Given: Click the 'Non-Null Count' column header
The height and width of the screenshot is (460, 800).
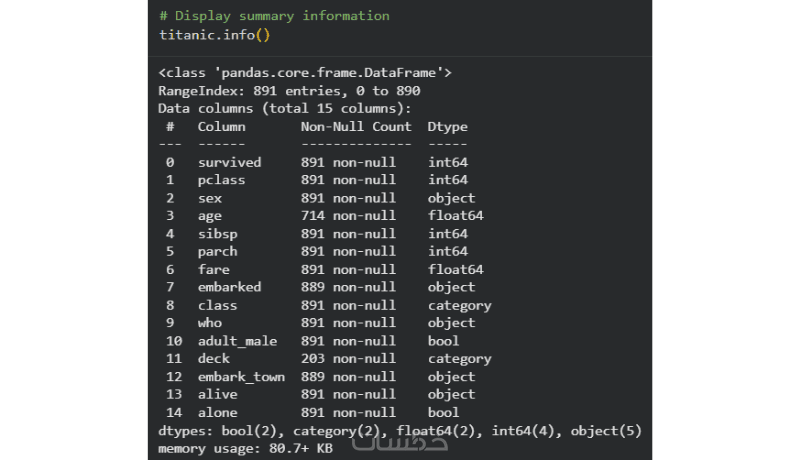Looking at the screenshot, I should click(x=355, y=127).
